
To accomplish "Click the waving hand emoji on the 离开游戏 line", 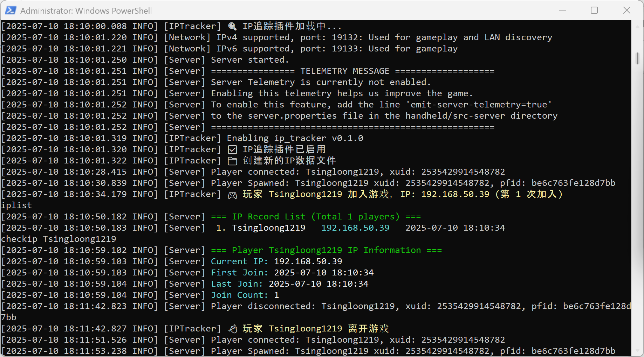I will [232, 329].
